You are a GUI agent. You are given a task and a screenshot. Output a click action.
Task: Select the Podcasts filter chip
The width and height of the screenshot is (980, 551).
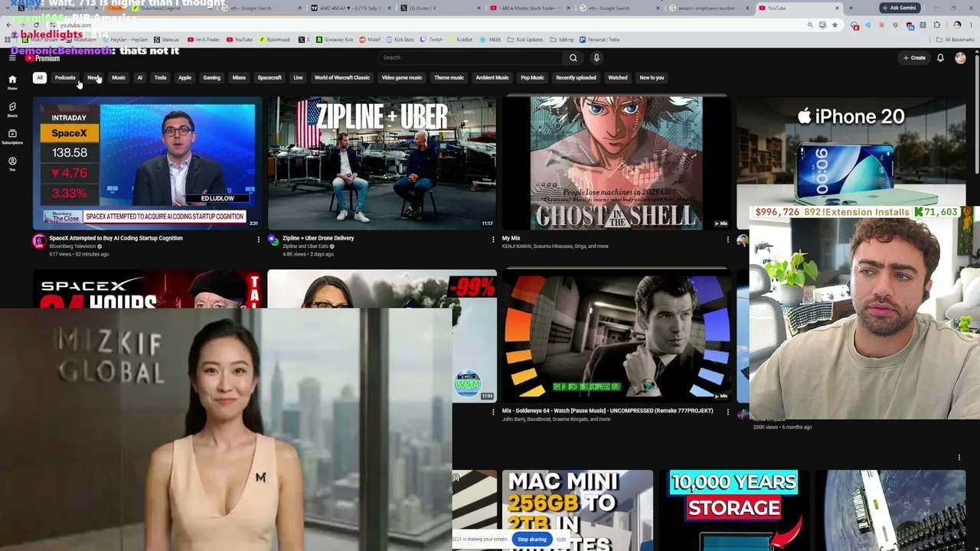pos(65,77)
